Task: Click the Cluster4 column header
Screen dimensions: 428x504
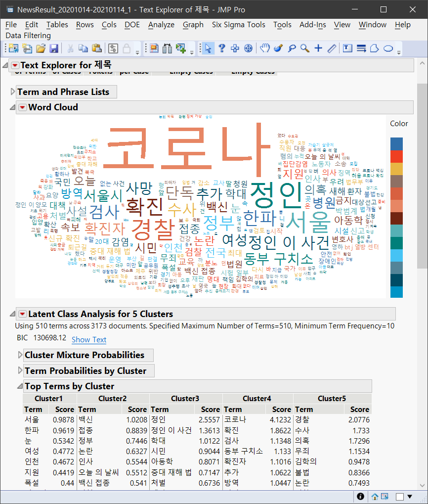Action: (x=257, y=399)
